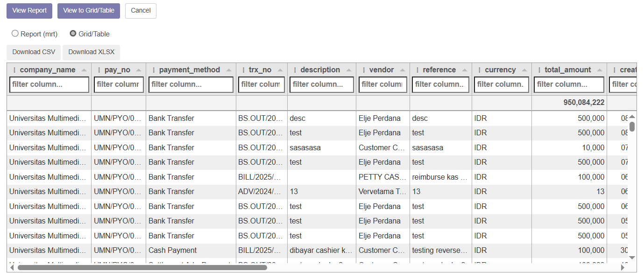Open the reference column menu dots icon
644x279 pixels.
[x=417, y=70]
